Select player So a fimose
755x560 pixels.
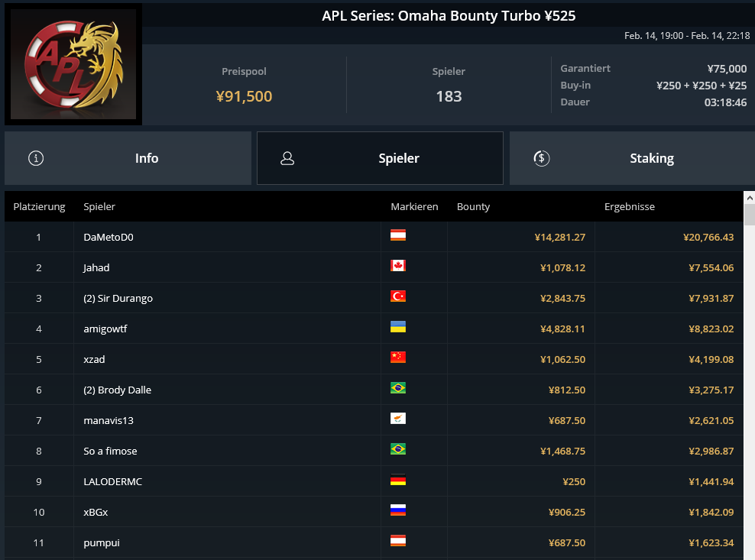point(110,452)
